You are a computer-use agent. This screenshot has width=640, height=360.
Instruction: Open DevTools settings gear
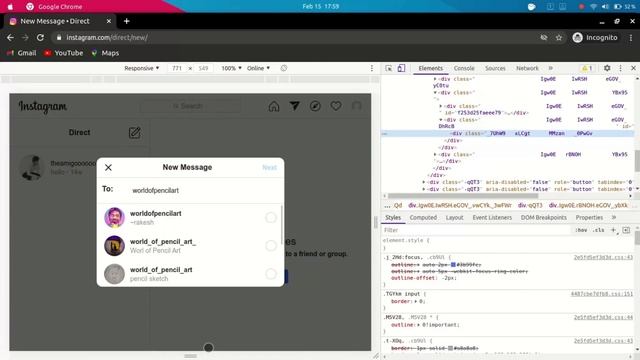coord(607,68)
